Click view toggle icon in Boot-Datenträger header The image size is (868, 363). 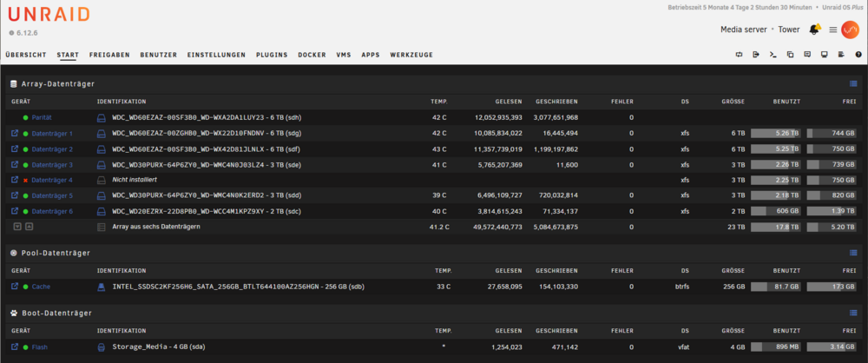coord(853,313)
